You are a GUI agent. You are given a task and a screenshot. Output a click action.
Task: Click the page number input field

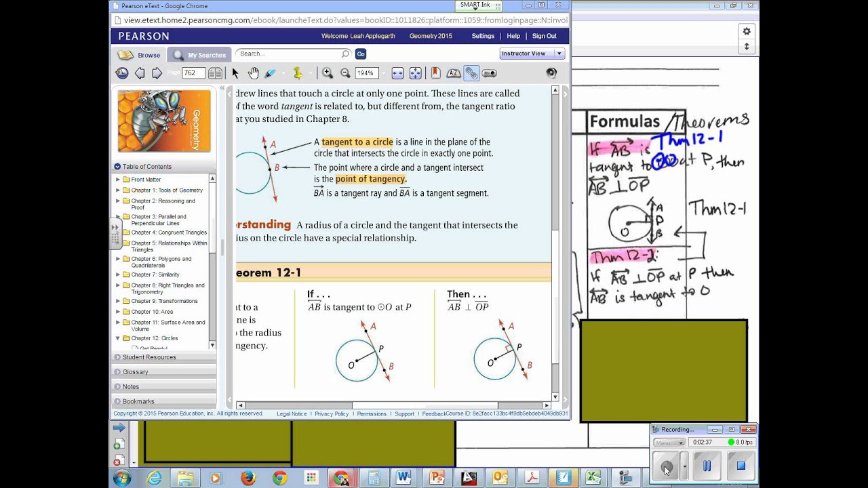(194, 73)
